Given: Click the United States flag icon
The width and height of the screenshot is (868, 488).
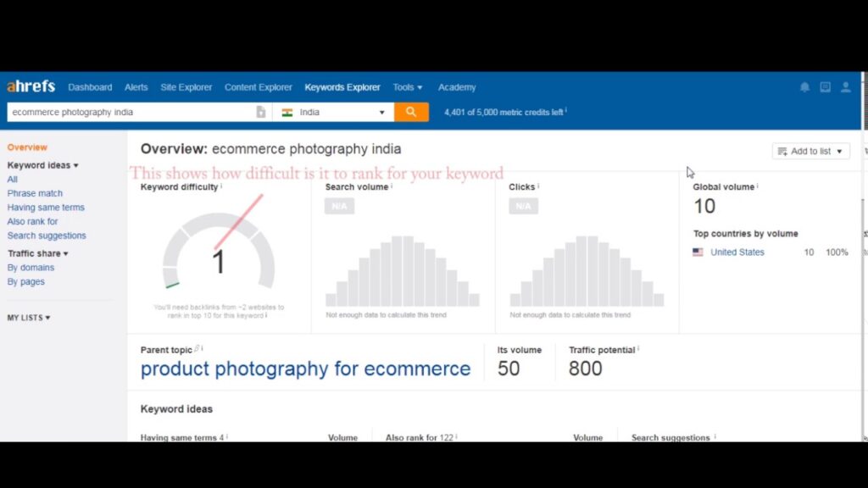Looking at the screenshot, I should (x=698, y=252).
